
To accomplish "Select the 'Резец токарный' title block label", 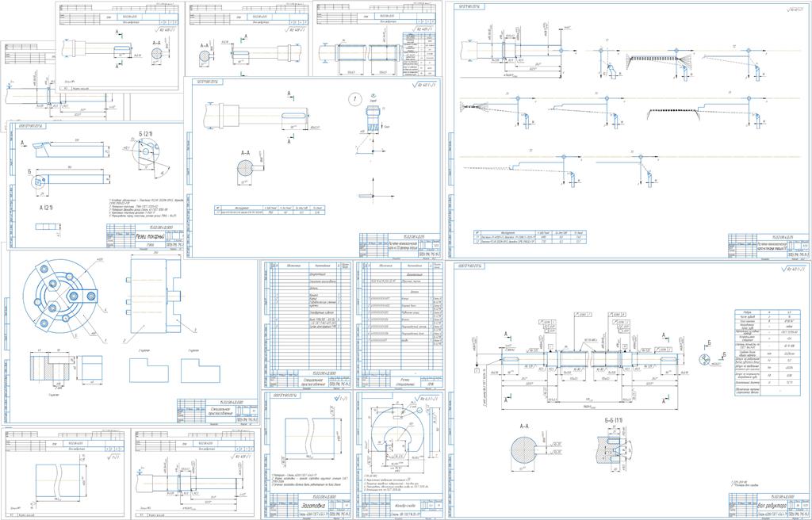I will (x=148, y=237).
